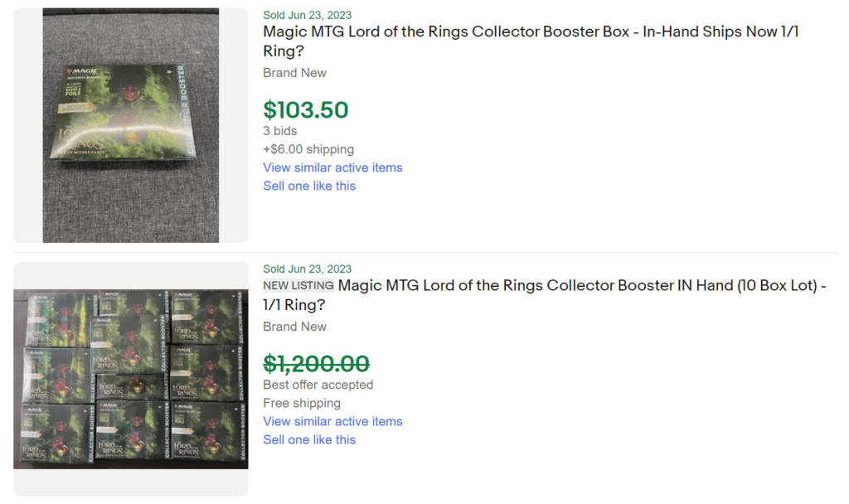849x504 pixels.
Task: Click the 3 bids count
Action: coord(280,131)
